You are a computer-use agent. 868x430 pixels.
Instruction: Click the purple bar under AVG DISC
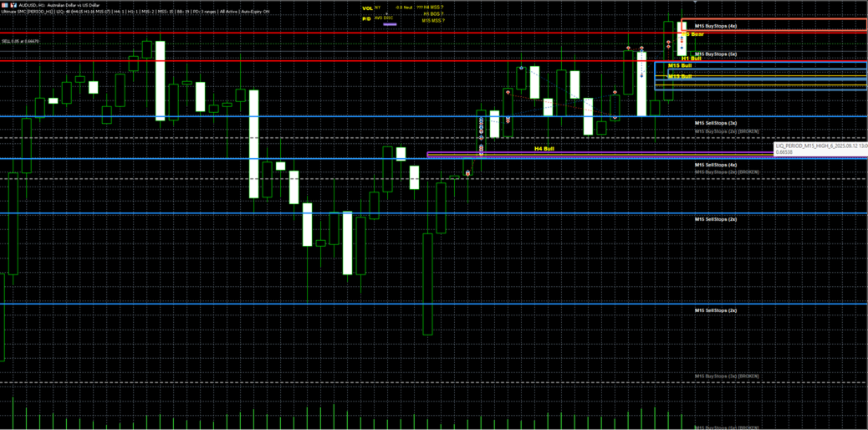[391, 24]
